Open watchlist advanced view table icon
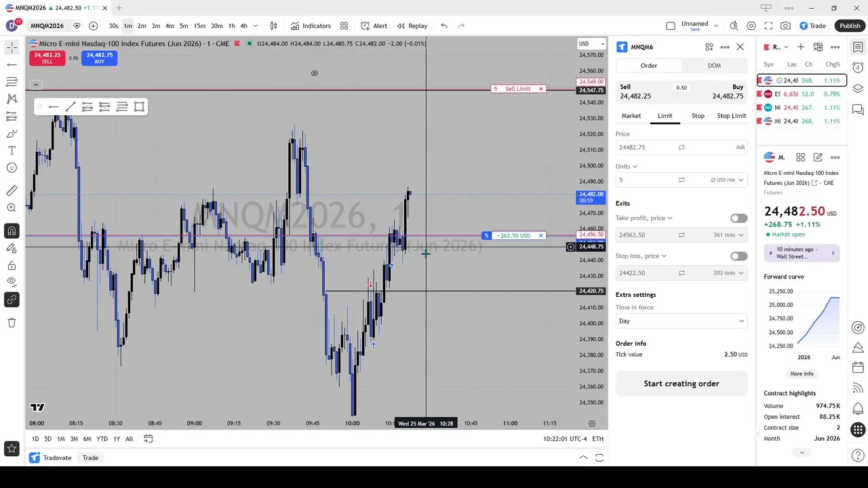 (818, 47)
